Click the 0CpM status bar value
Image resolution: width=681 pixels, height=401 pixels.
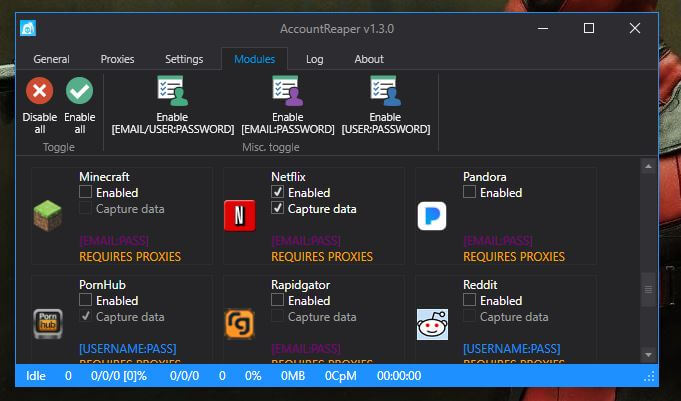tap(340, 376)
